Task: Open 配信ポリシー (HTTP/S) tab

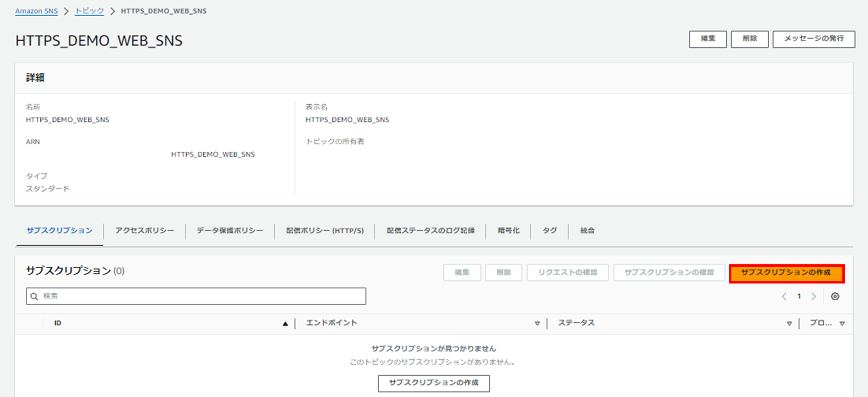Action: (x=325, y=231)
